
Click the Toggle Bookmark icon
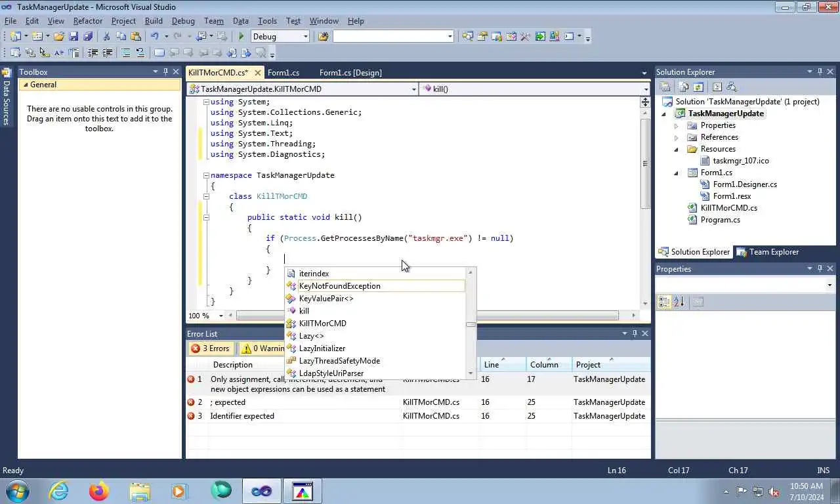point(159,53)
